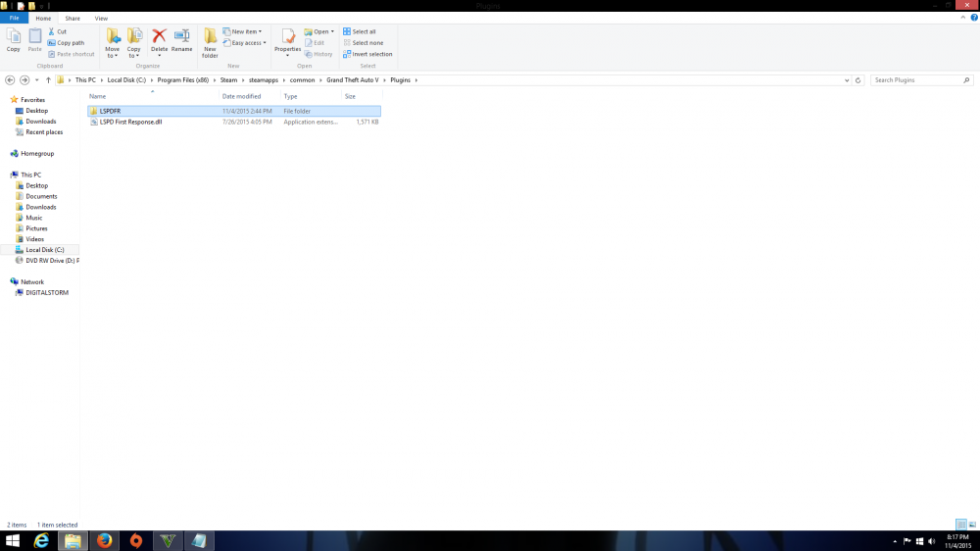Show hidden tray icons arrow
The height and width of the screenshot is (551, 980).
coord(895,541)
